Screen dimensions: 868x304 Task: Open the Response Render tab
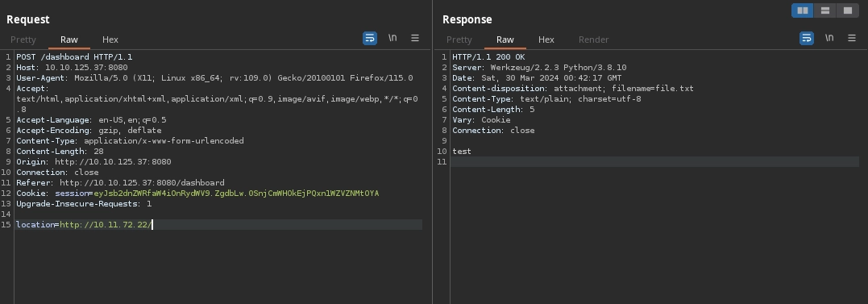[x=593, y=40]
